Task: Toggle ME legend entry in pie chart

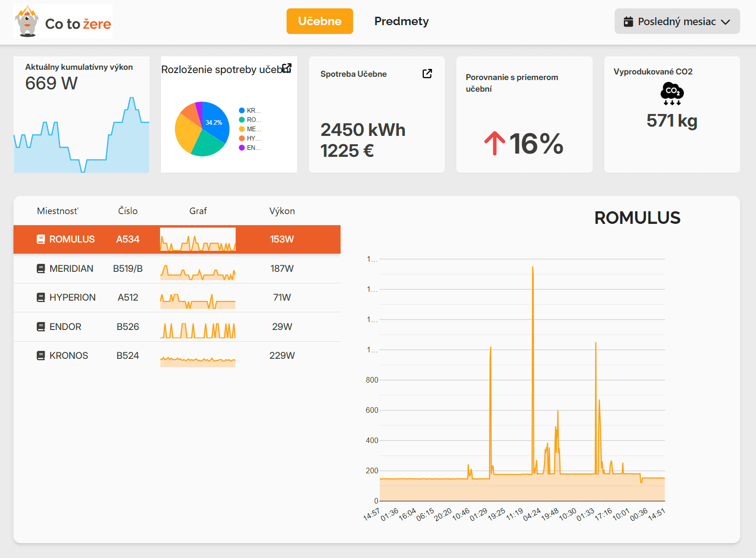Action: coord(250,129)
